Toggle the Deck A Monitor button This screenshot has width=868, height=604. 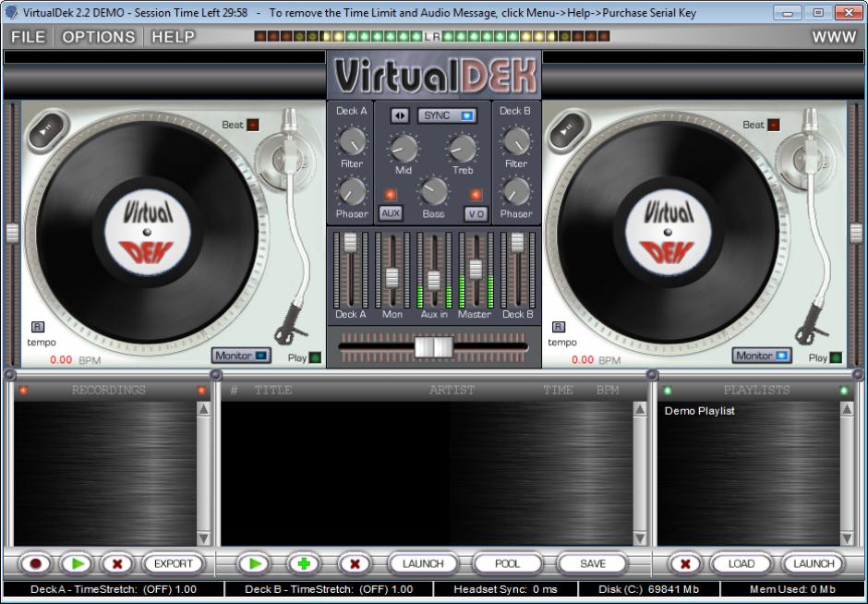pos(241,356)
